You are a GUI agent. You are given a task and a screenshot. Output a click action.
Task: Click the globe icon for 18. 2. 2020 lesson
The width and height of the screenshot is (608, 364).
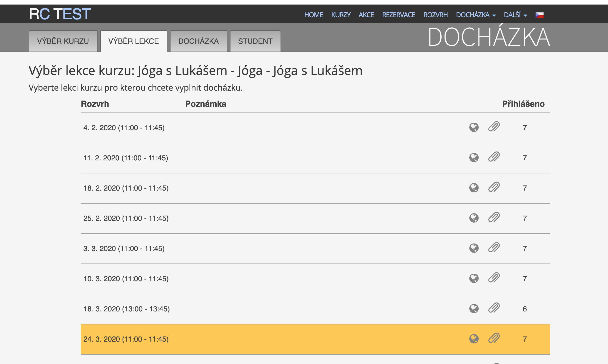474,188
